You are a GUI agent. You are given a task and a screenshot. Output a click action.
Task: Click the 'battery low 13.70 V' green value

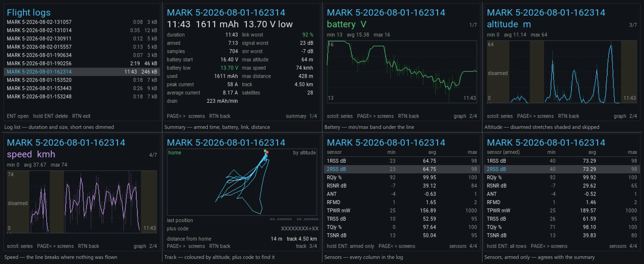point(229,68)
